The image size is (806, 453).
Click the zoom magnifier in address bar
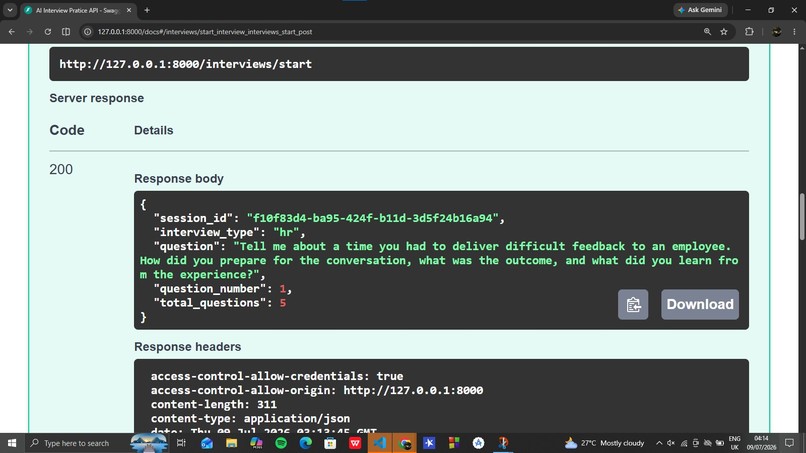pos(707,32)
